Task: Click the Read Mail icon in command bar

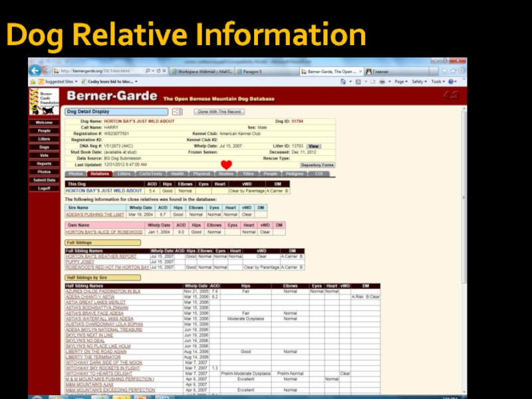Action: pyautogui.click(x=372, y=82)
